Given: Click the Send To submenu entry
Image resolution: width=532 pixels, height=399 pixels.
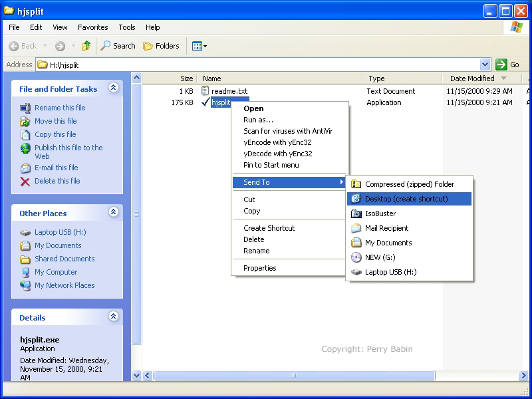Looking at the screenshot, I should [290, 182].
